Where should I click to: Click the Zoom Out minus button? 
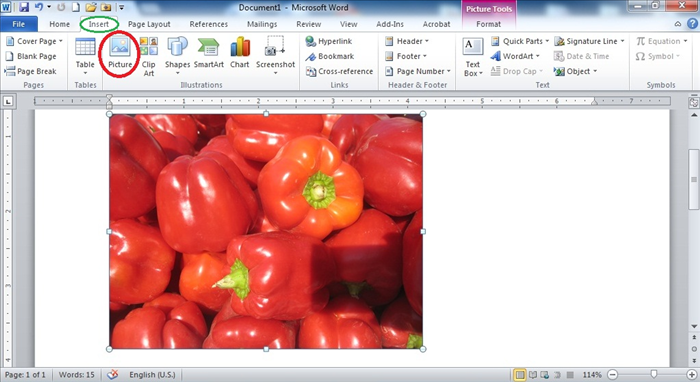tap(612, 375)
